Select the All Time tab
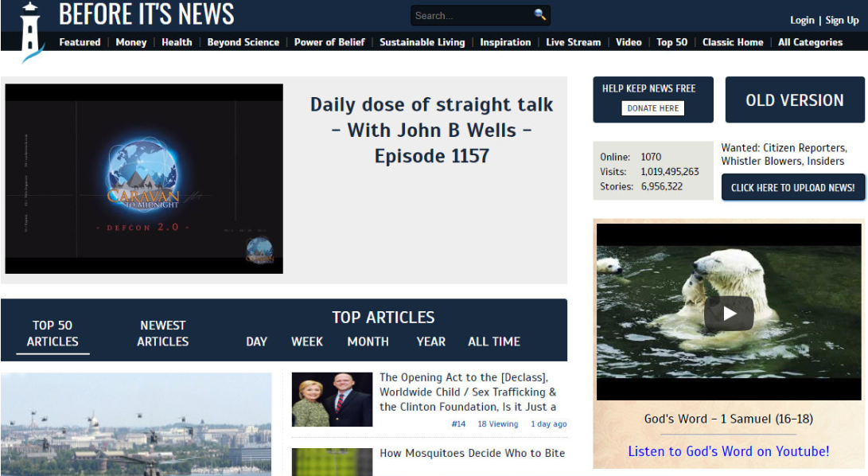Image resolution: width=868 pixels, height=476 pixels. pyautogui.click(x=493, y=341)
